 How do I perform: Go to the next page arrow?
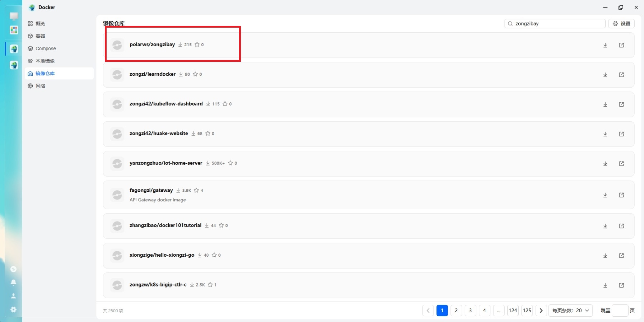pos(541,311)
